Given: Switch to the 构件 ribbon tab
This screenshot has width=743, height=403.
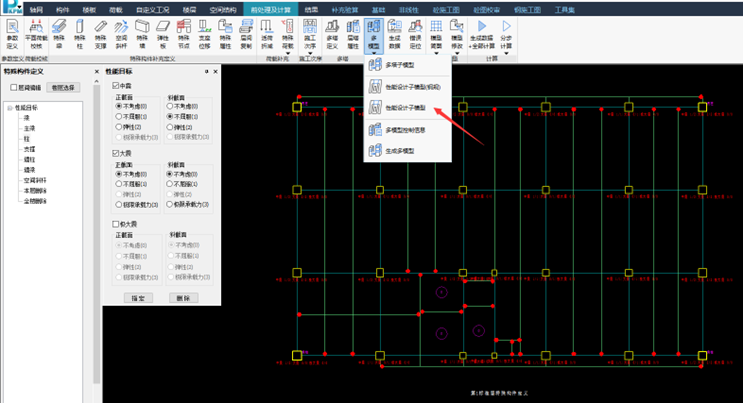Looking at the screenshot, I should [63, 9].
